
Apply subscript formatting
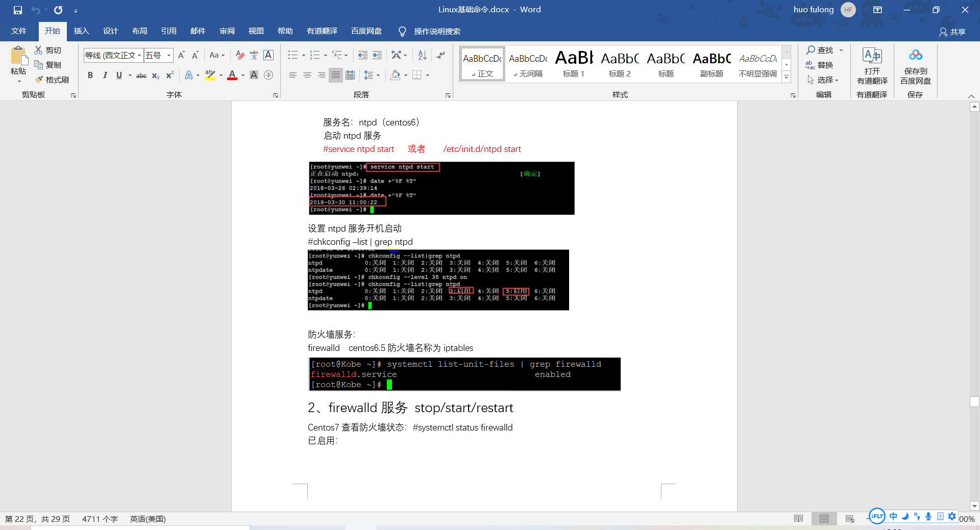click(155, 75)
